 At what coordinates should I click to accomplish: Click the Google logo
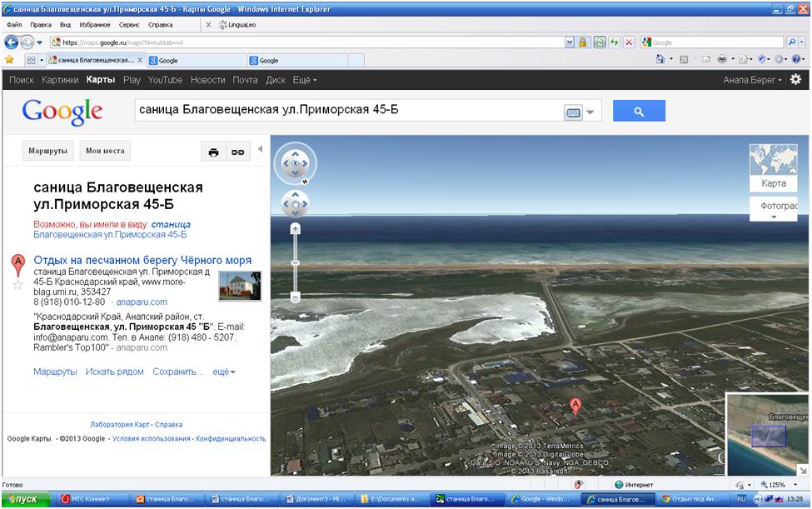(62, 111)
